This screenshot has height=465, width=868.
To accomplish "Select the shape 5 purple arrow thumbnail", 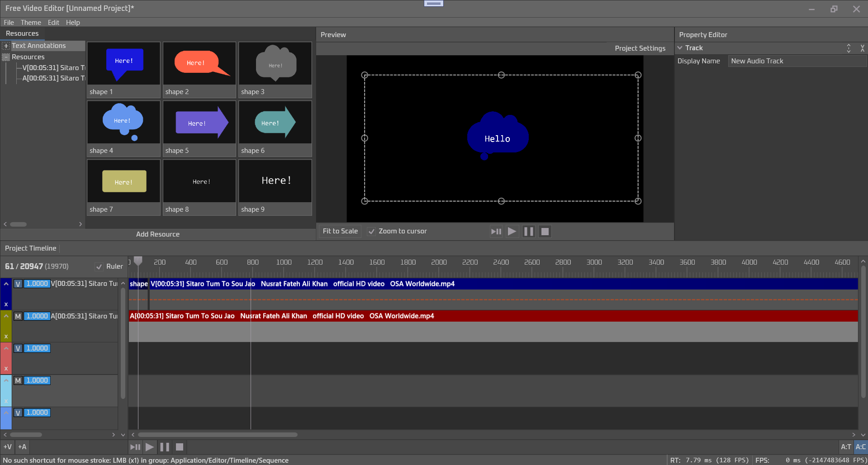I will tap(199, 123).
